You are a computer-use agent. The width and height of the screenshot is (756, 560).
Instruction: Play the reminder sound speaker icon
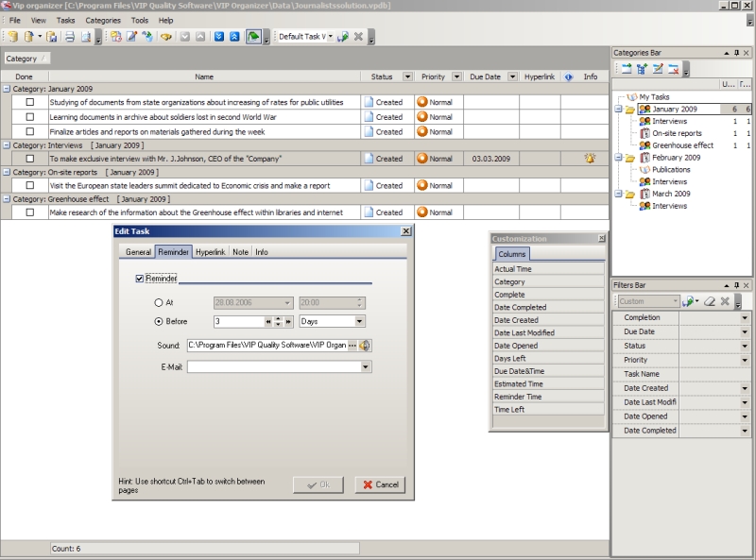365,346
